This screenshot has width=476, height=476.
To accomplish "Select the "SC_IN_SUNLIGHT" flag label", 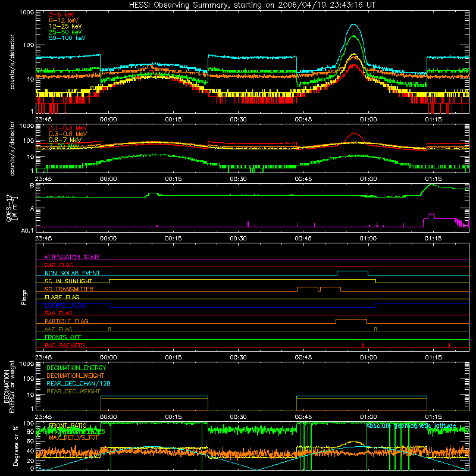I will [x=68, y=281].
